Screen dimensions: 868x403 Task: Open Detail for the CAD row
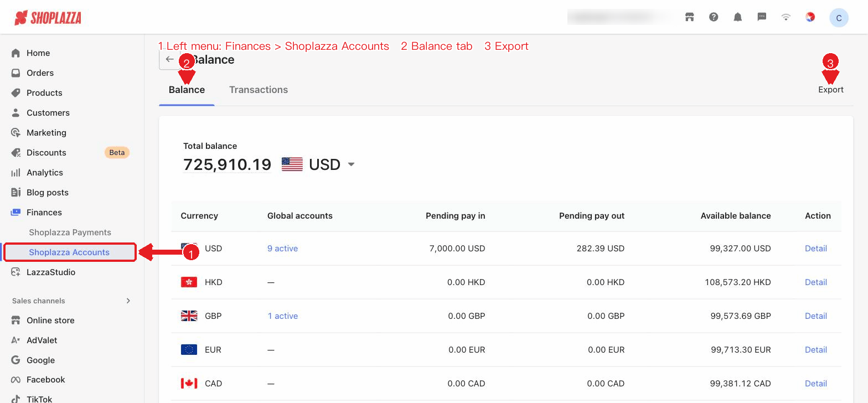(816, 384)
